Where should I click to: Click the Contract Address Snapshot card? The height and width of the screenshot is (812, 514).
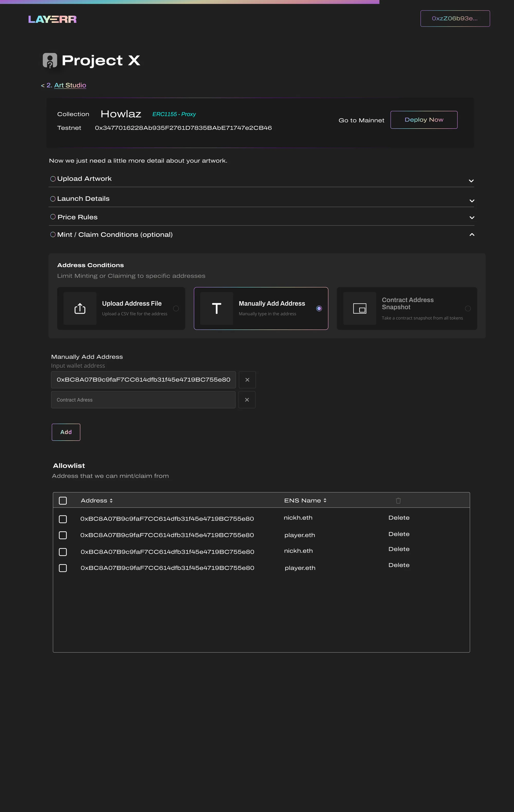click(x=407, y=308)
